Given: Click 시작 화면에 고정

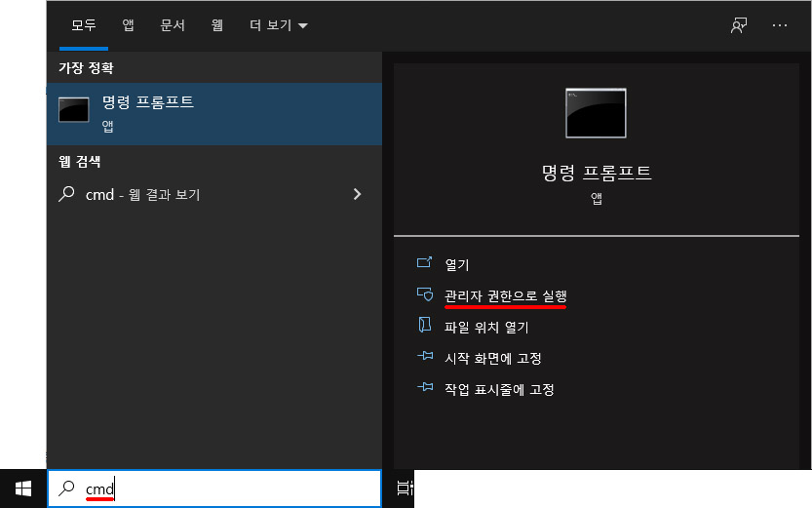Looking at the screenshot, I should [493, 358].
